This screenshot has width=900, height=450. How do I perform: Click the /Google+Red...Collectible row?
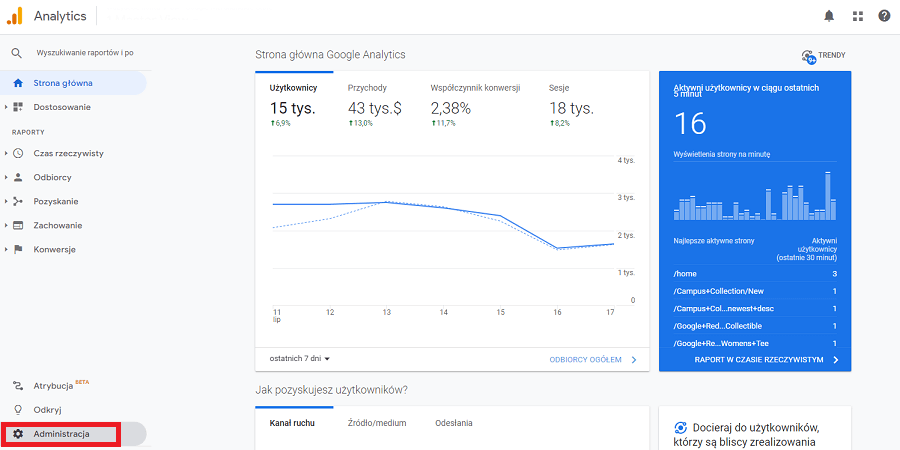click(755, 326)
